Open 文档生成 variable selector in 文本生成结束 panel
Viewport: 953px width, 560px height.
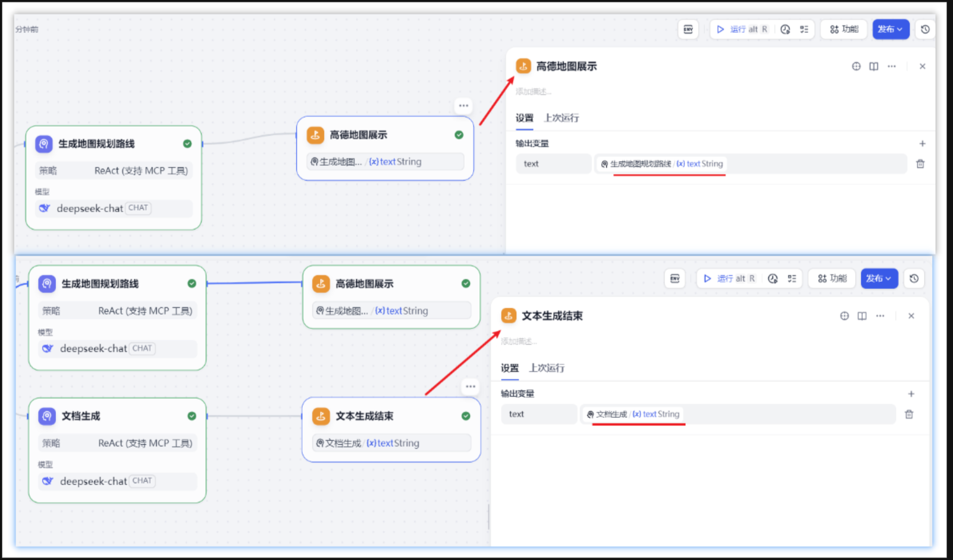(x=738, y=414)
